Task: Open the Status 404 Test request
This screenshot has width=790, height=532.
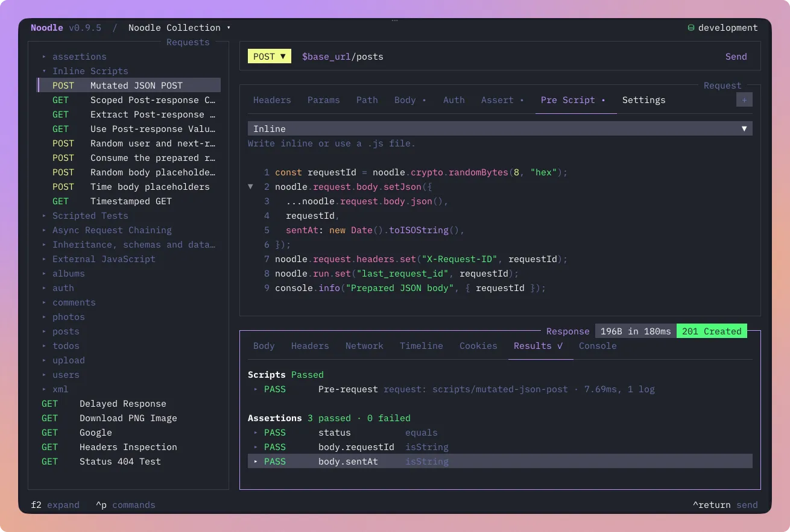Action: point(129,462)
